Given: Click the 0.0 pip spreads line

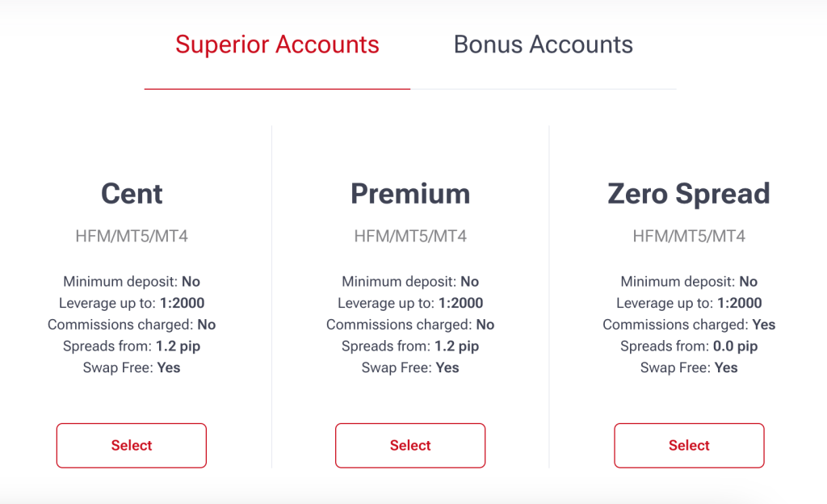Looking at the screenshot, I should click(689, 346).
